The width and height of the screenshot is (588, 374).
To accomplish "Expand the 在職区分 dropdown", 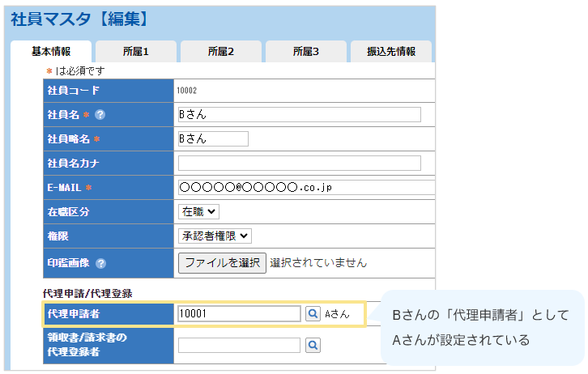I will [x=198, y=211].
